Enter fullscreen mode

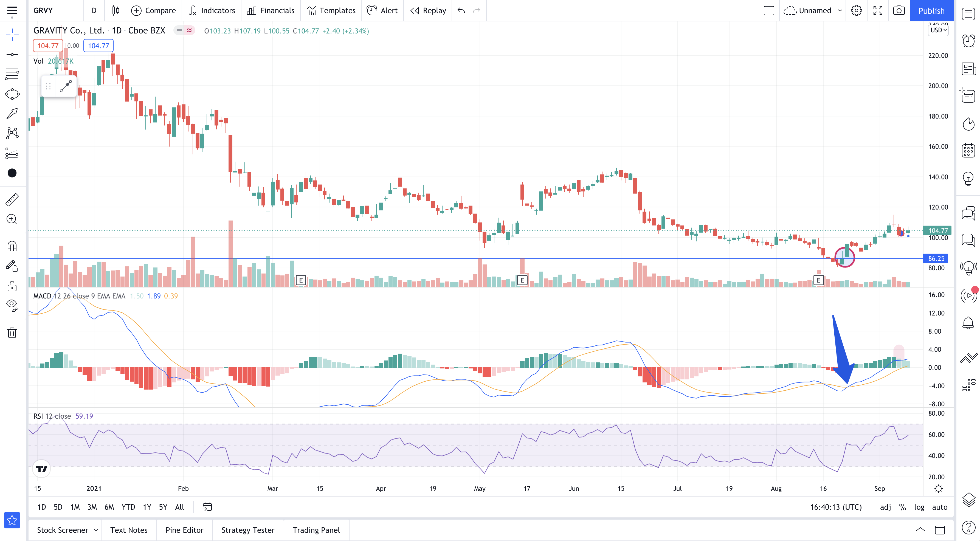(878, 10)
